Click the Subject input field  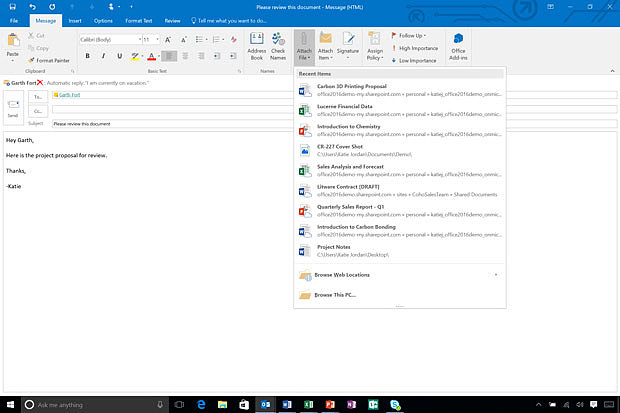tap(250, 124)
